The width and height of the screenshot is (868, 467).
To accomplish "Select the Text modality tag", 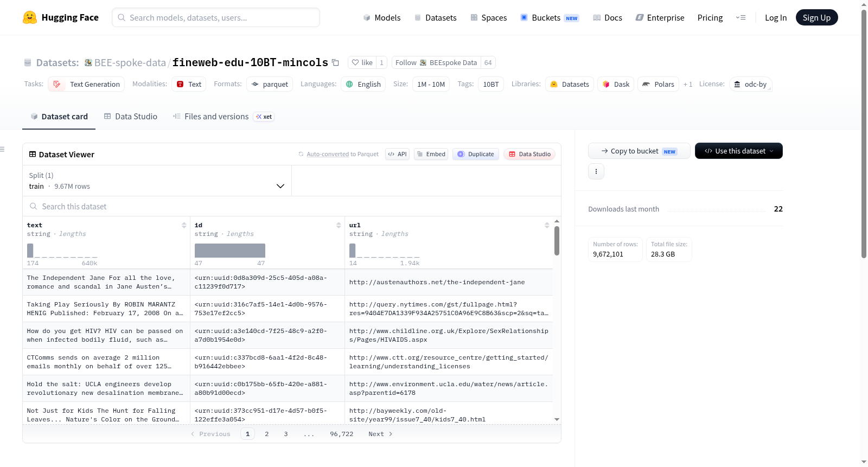I will click(189, 84).
